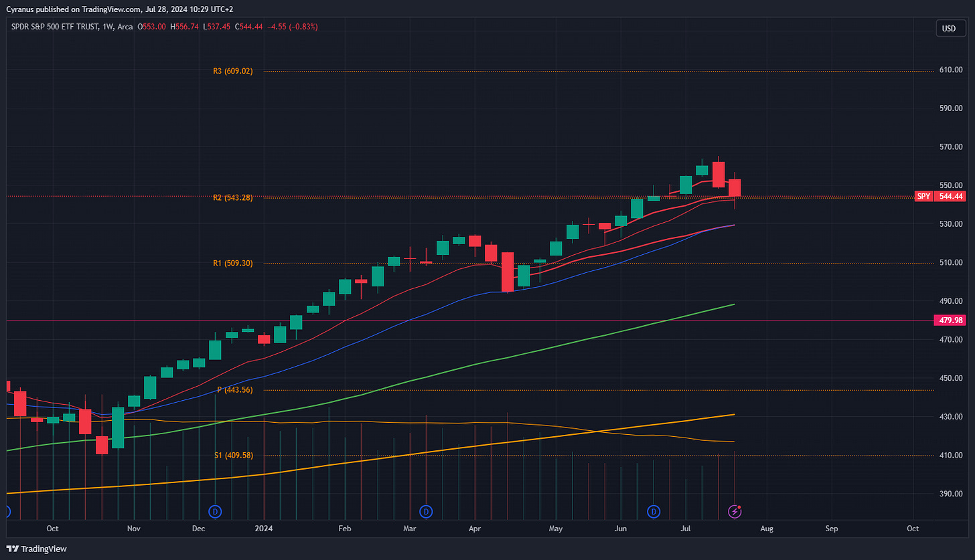Click the Nov time axis label

133,528
